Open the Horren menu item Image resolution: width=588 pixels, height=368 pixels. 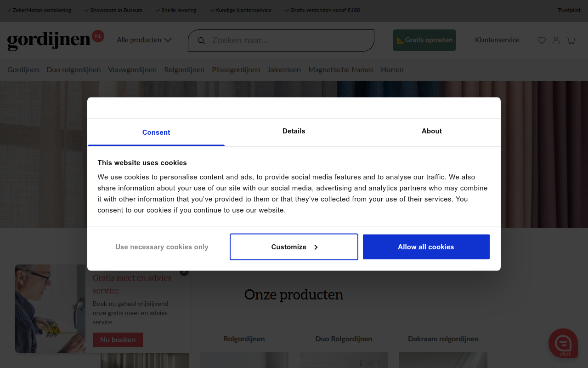[x=392, y=70]
